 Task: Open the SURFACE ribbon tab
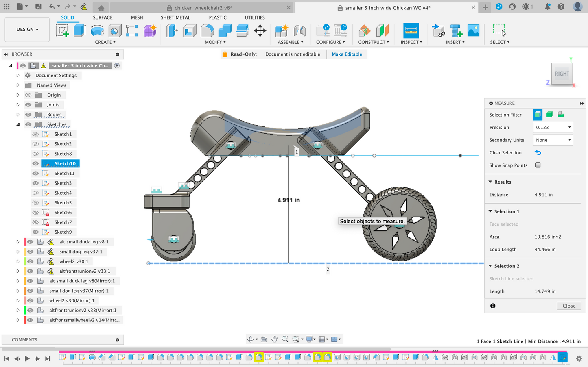click(x=103, y=17)
